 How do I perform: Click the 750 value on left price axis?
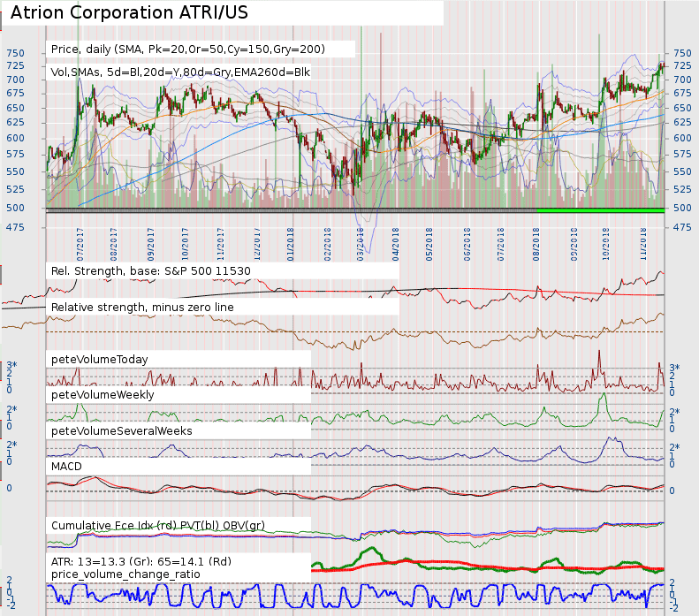16,53
